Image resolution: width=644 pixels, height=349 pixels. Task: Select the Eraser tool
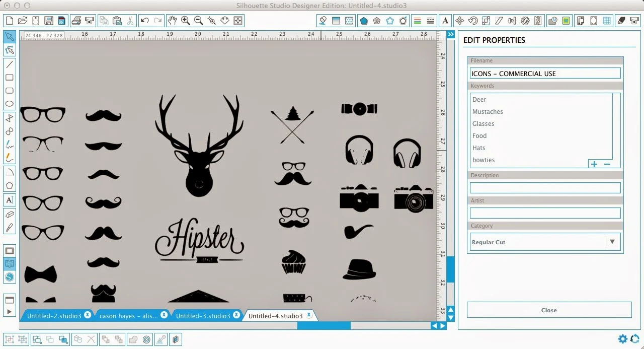tap(9, 214)
